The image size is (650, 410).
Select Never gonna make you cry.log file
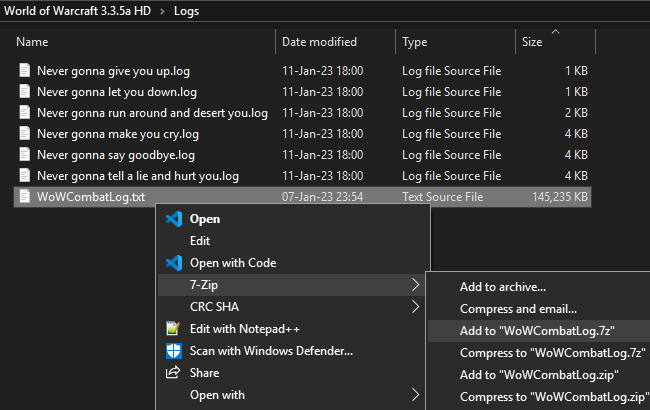pyautogui.click(x=118, y=134)
